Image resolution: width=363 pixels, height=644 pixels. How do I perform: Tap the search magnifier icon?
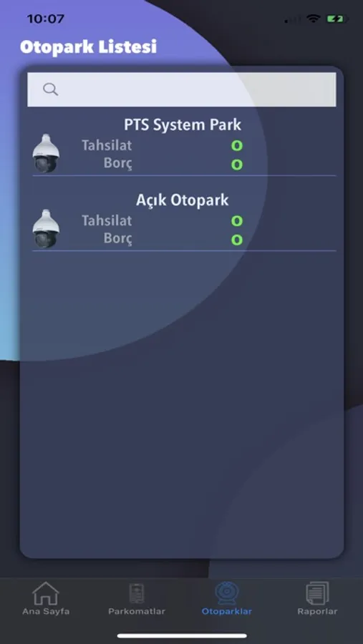point(51,89)
